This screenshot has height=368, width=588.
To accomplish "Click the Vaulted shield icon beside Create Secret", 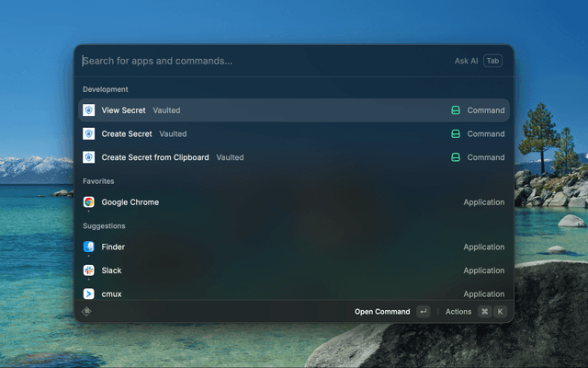I will 89,133.
